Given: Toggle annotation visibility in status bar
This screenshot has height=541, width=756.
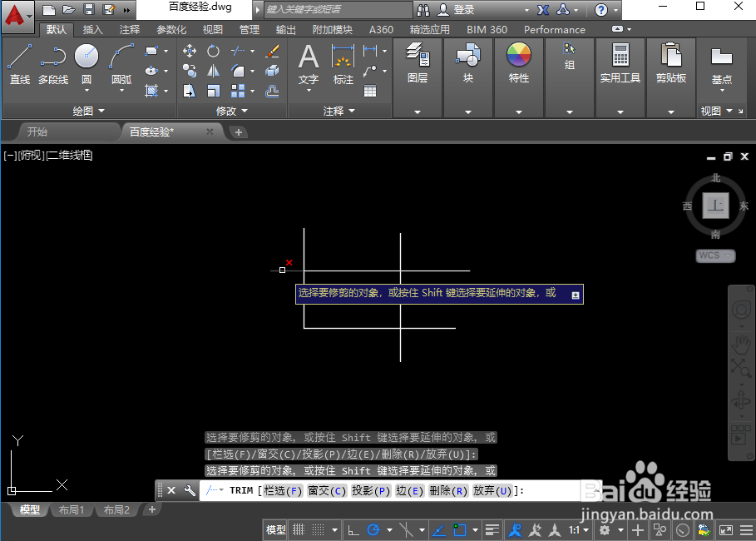Looking at the screenshot, I should coord(516,530).
